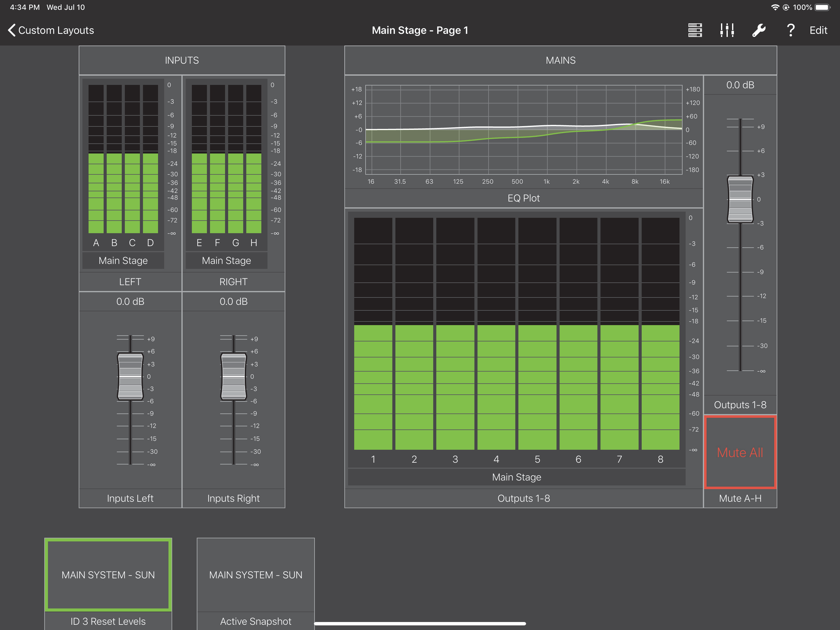Screen dimensions: 840x630
Task: Toggle the Mute All button
Action: [x=740, y=452]
